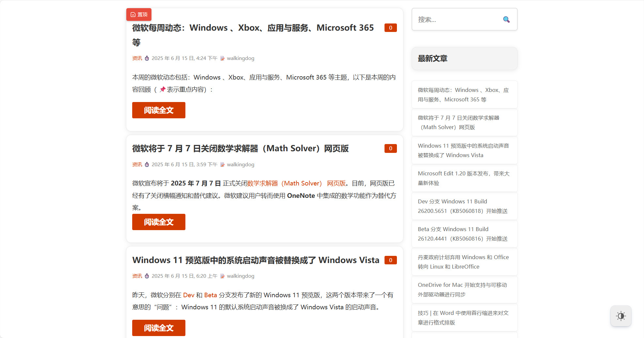Click the 2025 年 6 月 15 日, 6:20 上午 date
This screenshot has height=338, width=644.
click(x=184, y=276)
